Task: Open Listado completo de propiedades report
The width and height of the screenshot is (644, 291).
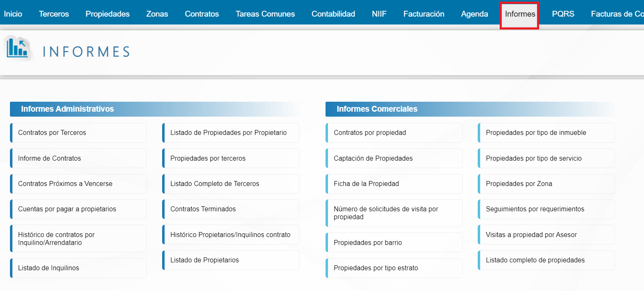Action: coord(546,260)
